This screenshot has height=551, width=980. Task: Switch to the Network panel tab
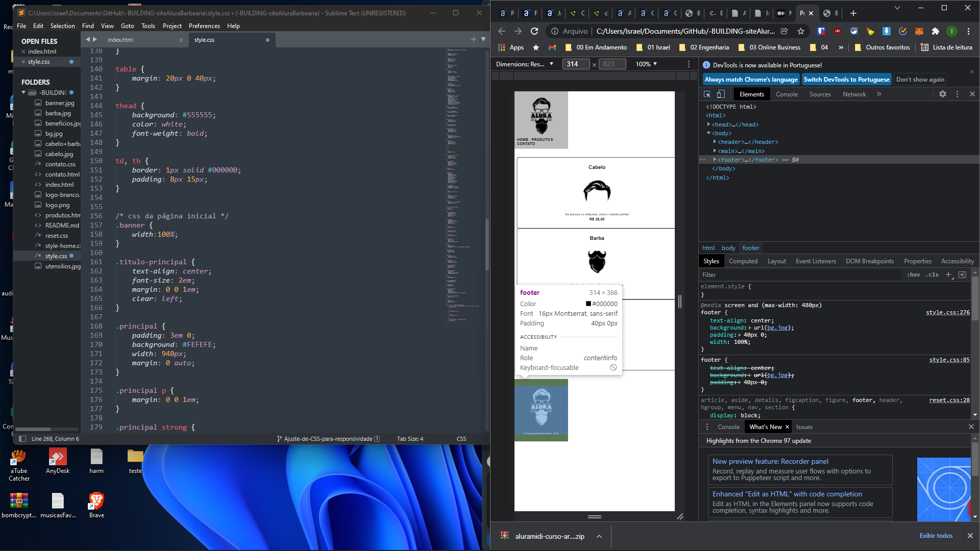click(854, 94)
